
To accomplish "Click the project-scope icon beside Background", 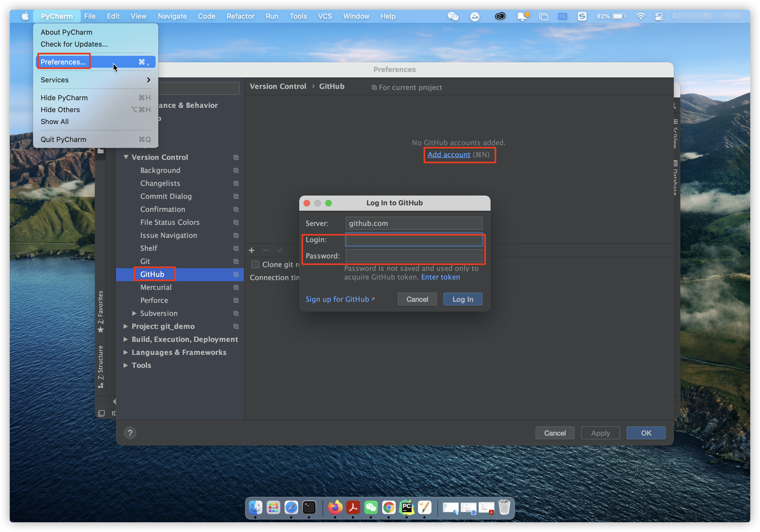I will [x=236, y=170].
